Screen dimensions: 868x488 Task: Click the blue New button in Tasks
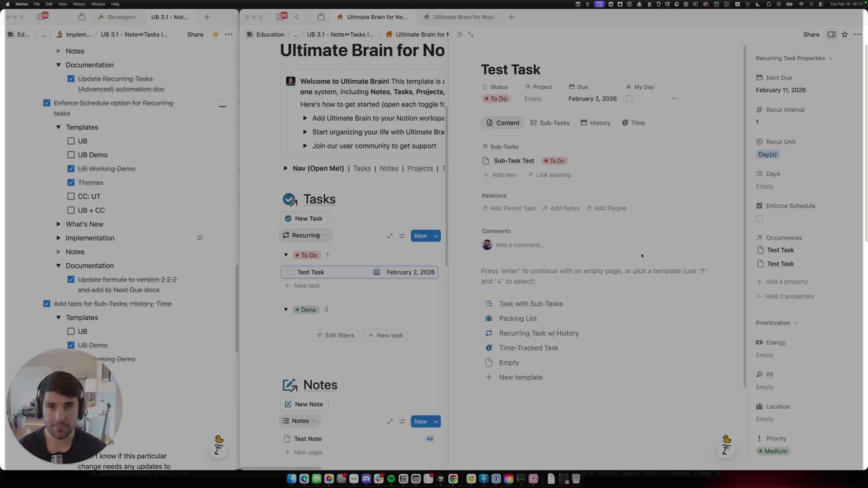point(420,236)
